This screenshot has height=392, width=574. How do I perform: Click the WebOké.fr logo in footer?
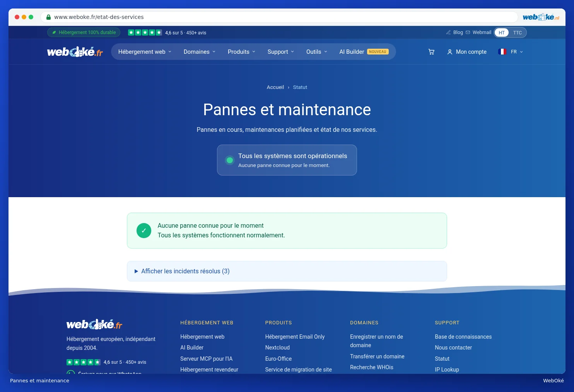click(94, 324)
